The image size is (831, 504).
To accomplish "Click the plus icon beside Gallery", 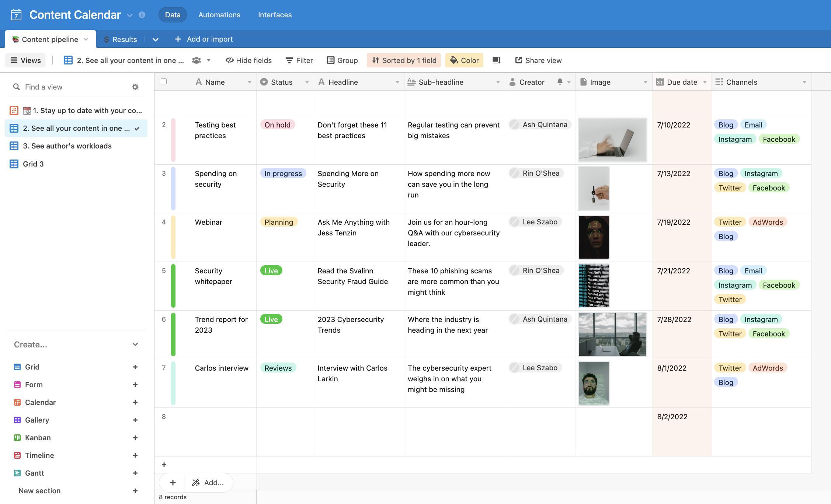I will (x=135, y=420).
